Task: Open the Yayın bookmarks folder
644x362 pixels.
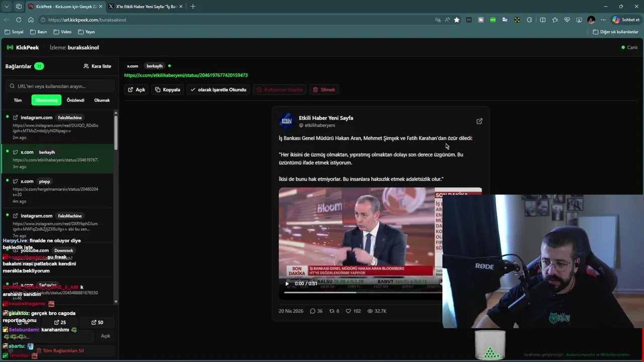Action: (87, 32)
